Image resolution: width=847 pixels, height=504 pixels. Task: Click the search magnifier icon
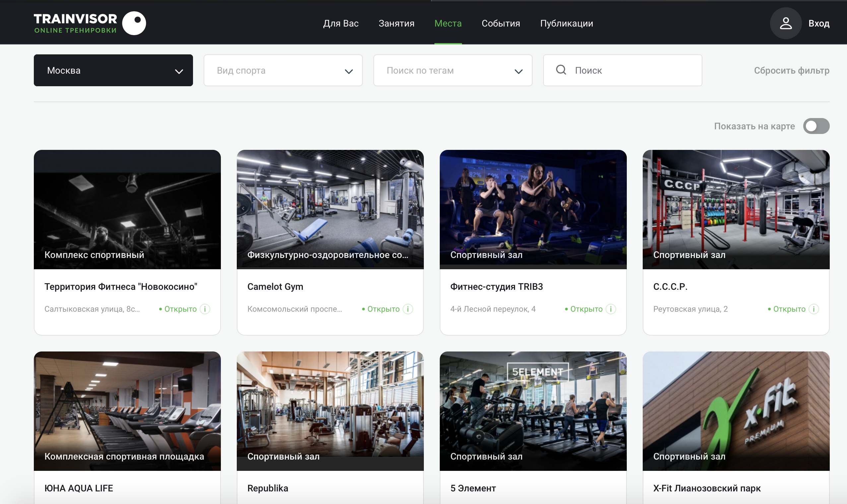click(x=561, y=70)
